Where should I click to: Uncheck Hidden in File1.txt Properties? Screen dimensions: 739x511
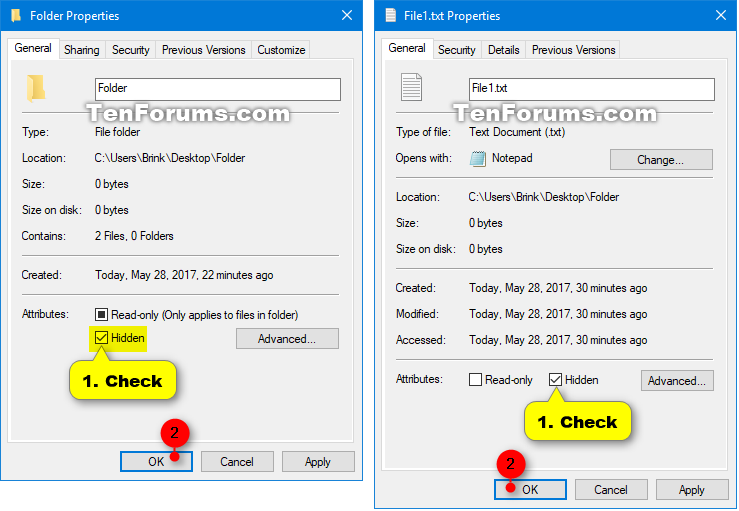(555, 379)
